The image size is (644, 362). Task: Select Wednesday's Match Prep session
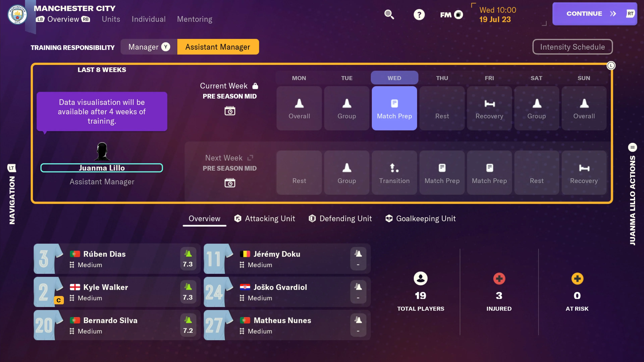[394, 108]
